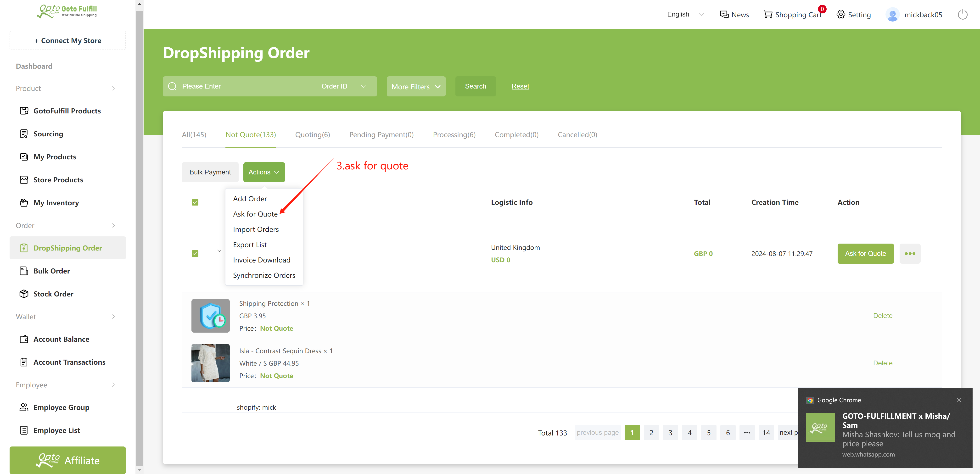This screenshot has height=474, width=980.
Task: Click the Isla dress product thumbnail
Action: tap(210, 363)
